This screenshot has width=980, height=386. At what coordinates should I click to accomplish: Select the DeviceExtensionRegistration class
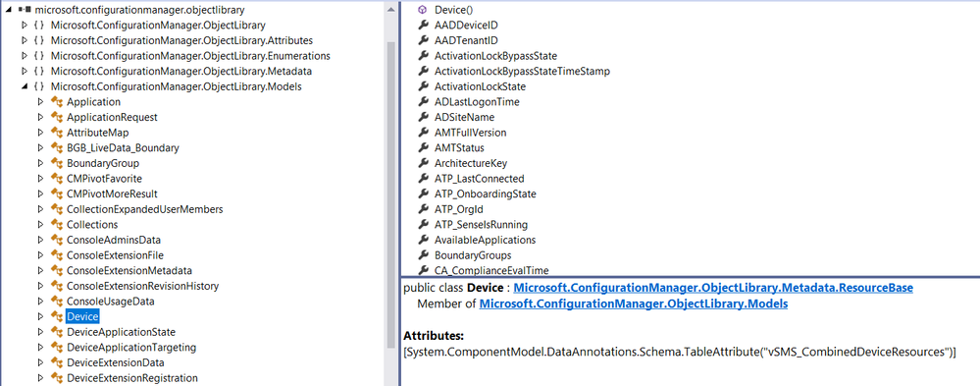click(131, 378)
